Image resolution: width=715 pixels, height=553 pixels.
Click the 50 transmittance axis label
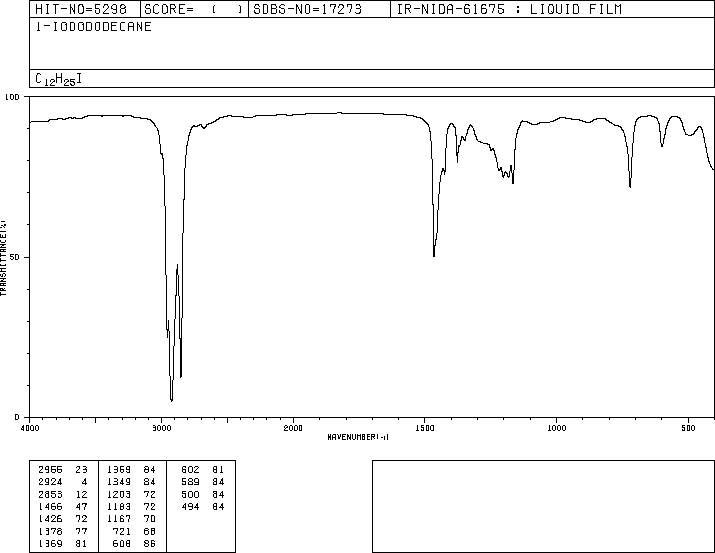pyautogui.click(x=16, y=257)
